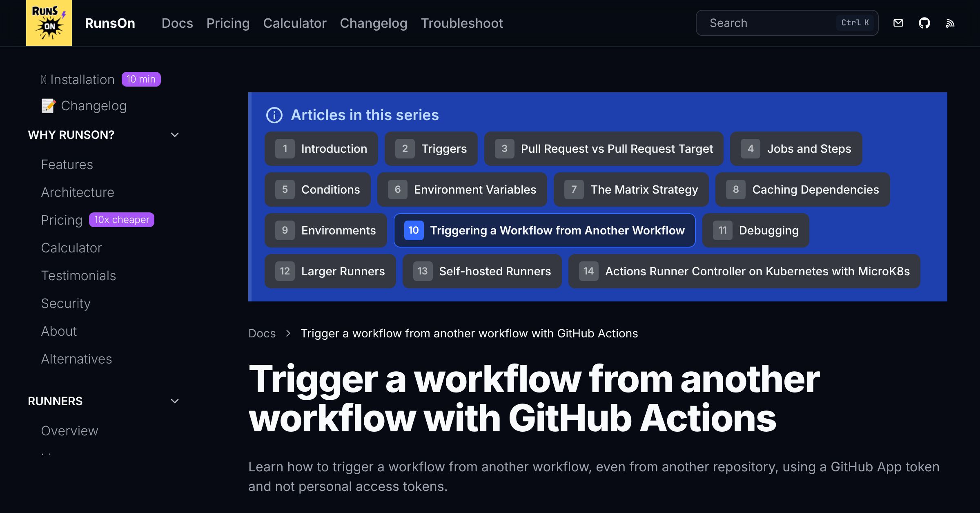This screenshot has height=513, width=980.
Task: Click the info icon beside Articles in this series
Action: [274, 115]
